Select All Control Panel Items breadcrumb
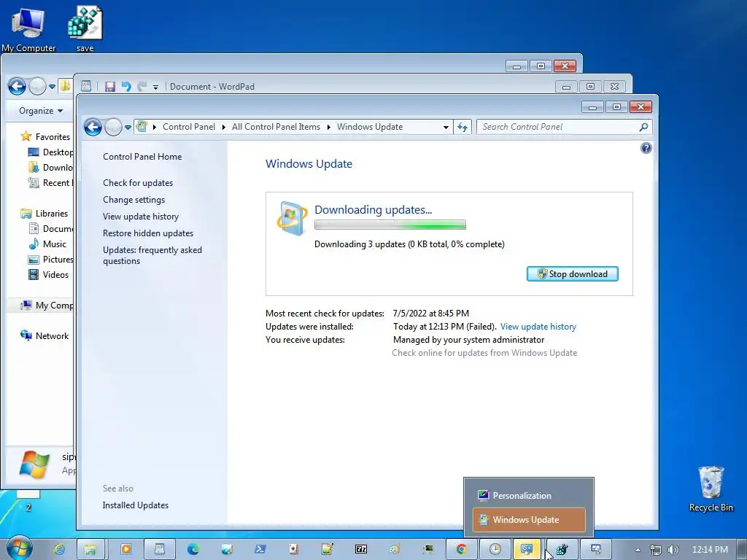This screenshot has height=560, width=747. 276,127
